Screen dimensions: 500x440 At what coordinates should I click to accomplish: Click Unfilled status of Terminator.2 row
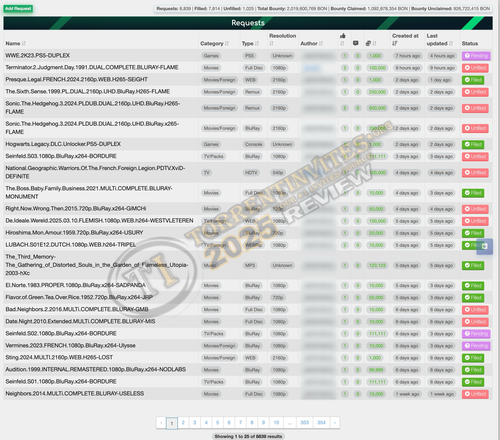click(475, 68)
